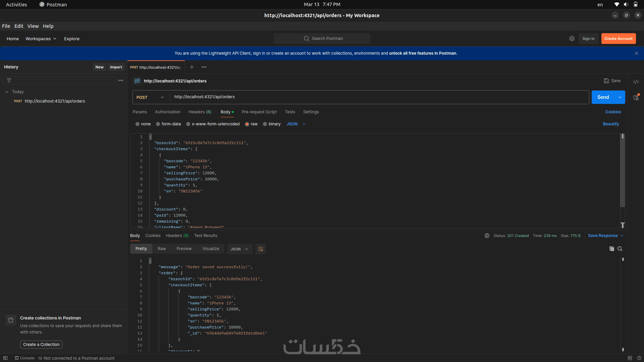
Task: Toggle the word wrap lines icon
Action: (x=261, y=249)
